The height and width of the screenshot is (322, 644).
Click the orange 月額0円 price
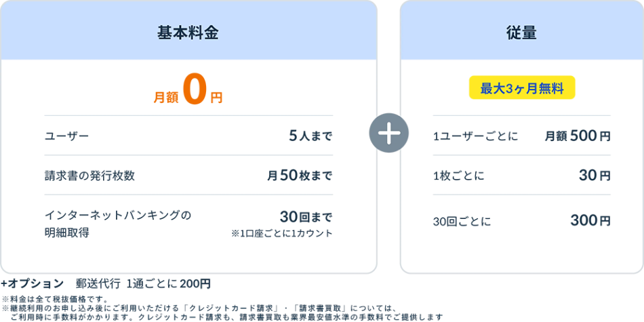188,94
